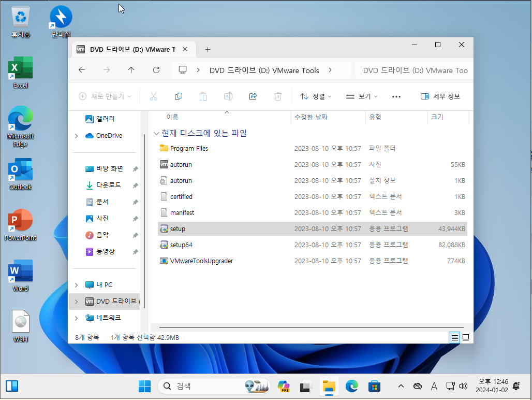Select the autorun picture file (55KB)
This screenshot has width=532, height=400.
tap(313, 165)
